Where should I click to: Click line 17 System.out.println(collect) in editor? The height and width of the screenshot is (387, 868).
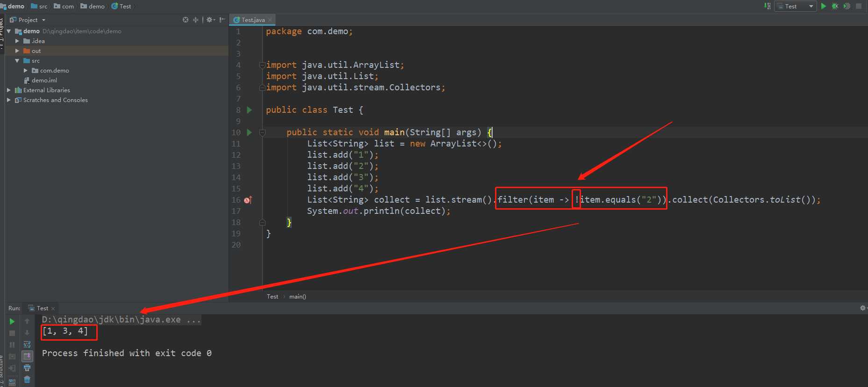pyautogui.click(x=379, y=211)
